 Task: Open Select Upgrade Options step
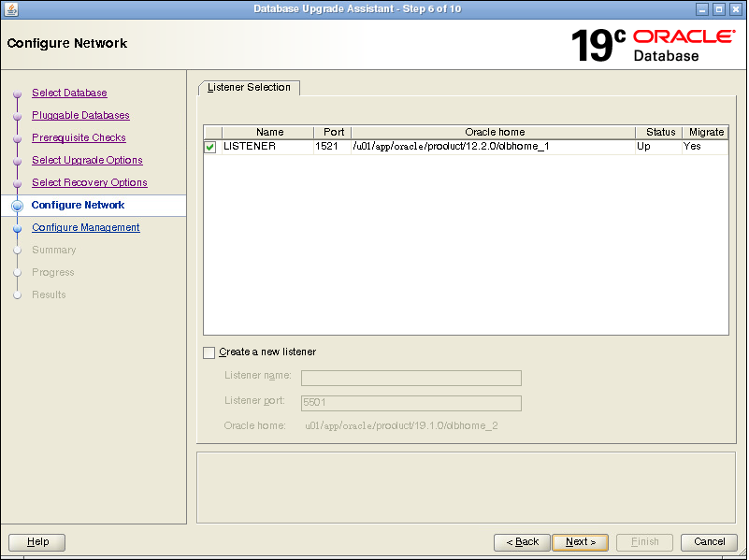[x=87, y=160]
